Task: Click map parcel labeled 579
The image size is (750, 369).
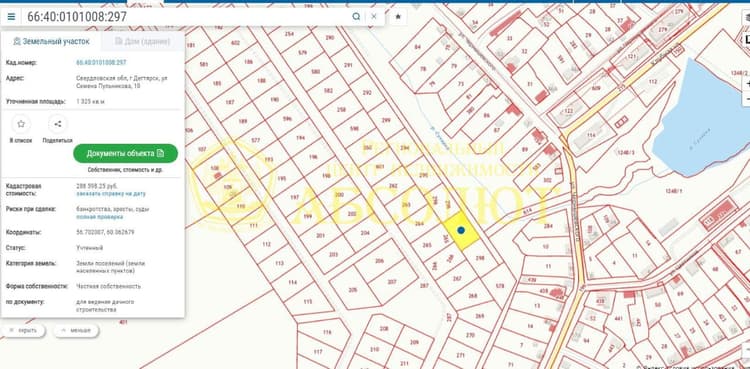Action: (x=302, y=53)
